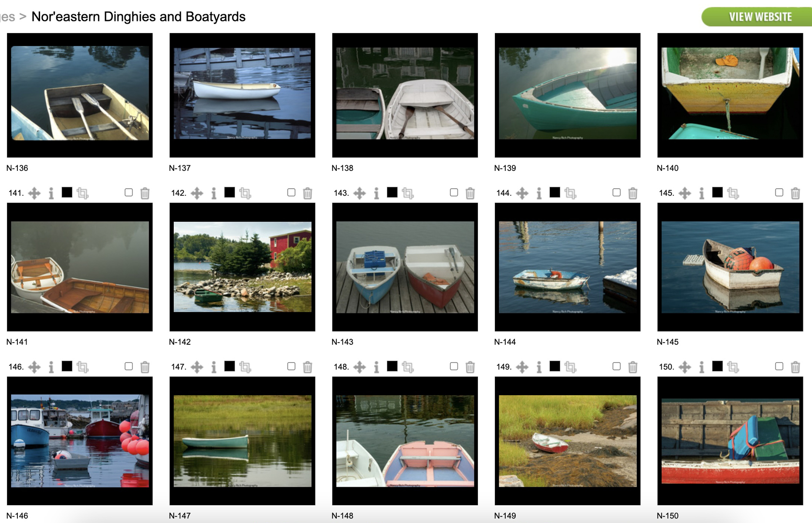
Task: Open the info icon for image 146
Action: (x=51, y=367)
